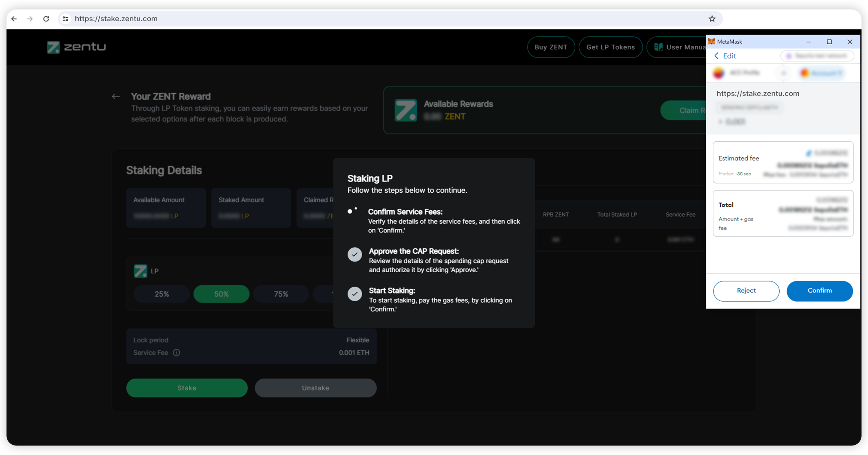Click the browser URL address field
The image size is (868, 455).
coord(358,19)
